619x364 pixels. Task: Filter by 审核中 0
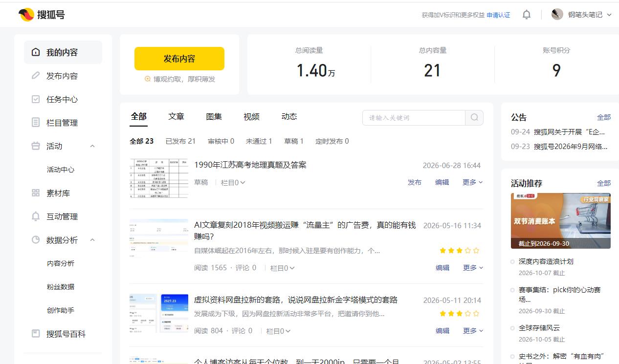coord(221,141)
